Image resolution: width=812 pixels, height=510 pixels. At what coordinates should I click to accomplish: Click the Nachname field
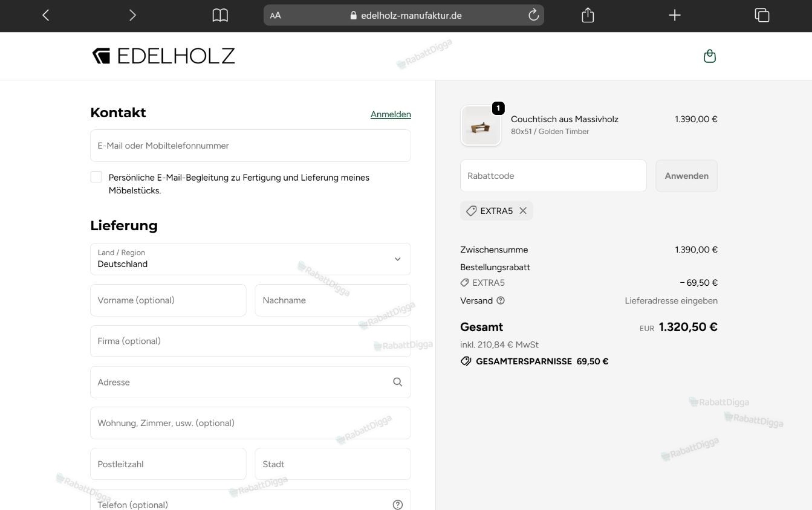click(x=333, y=300)
